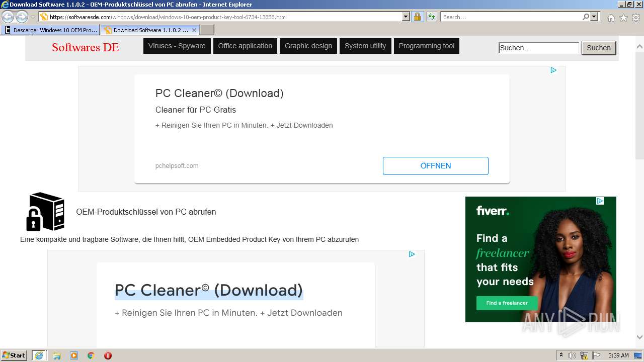Click the network tray icon

[584, 355]
